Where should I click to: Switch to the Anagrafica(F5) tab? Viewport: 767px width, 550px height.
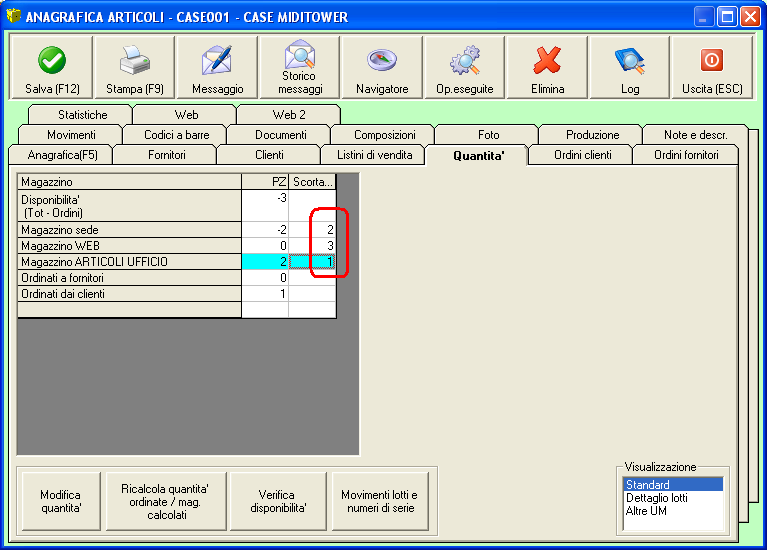point(61,155)
